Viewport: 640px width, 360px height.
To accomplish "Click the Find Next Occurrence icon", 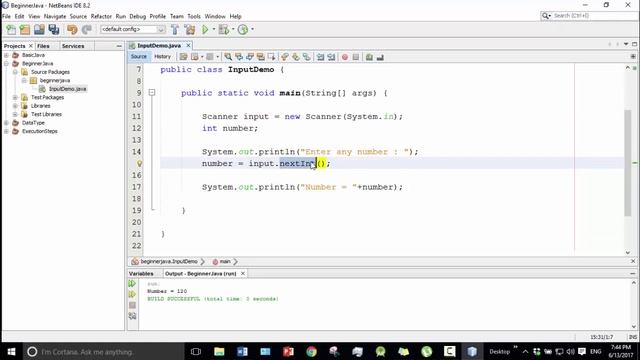I will [x=250, y=57].
